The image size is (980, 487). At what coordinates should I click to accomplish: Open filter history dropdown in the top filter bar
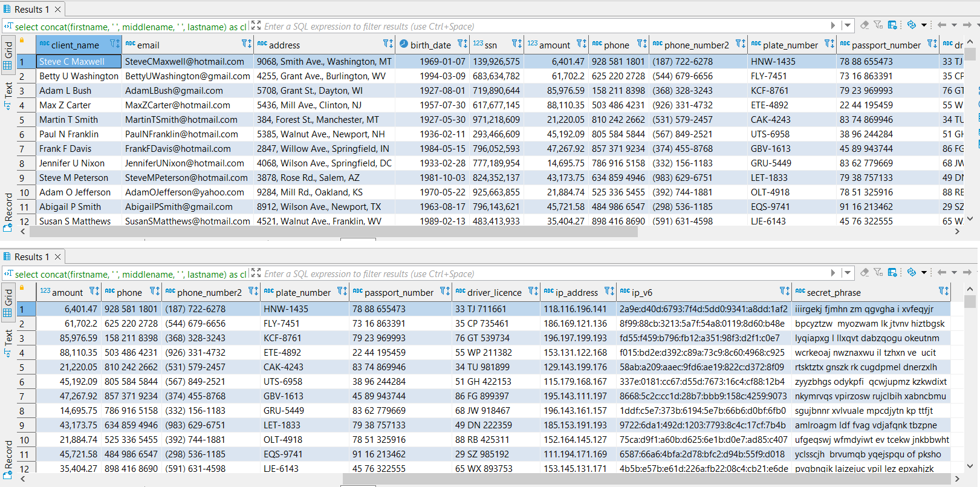click(847, 25)
